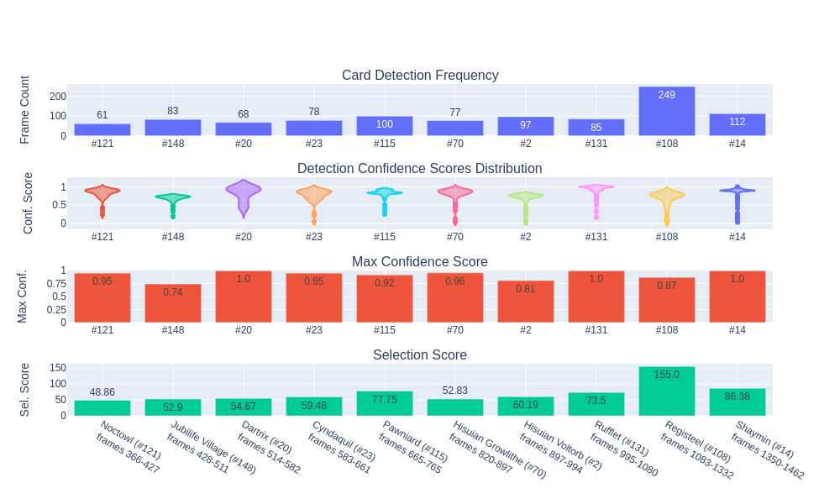Click the "Selection Score" subplot title
The width and height of the screenshot is (840, 504).
(x=420, y=355)
